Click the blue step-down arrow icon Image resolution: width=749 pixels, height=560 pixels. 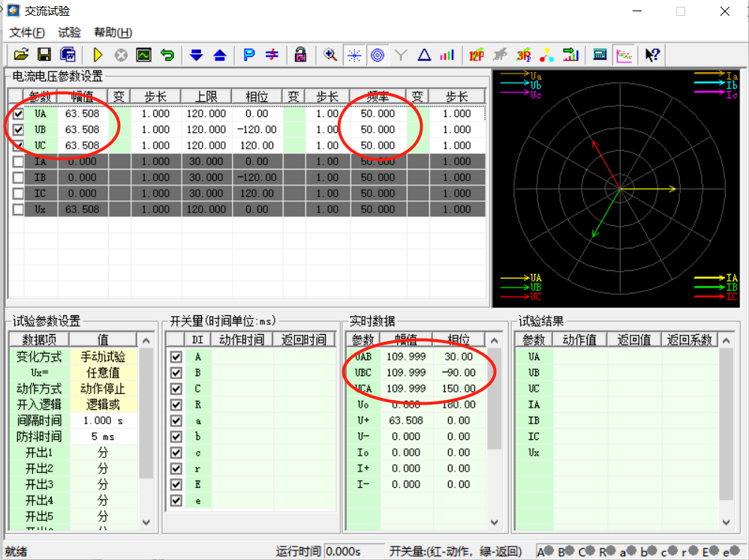(x=196, y=55)
